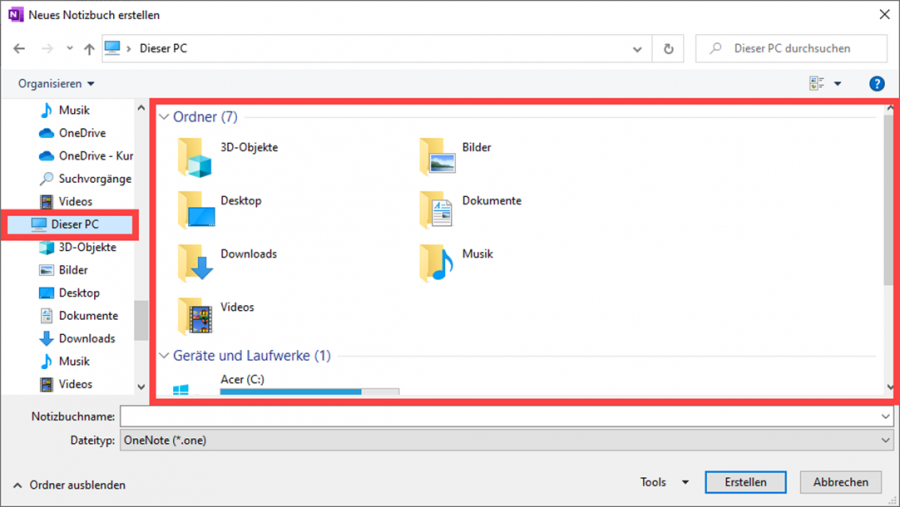This screenshot has width=900, height=507.
Task: Click sidebar scroll down arrow
Action: tap(141, 387)
